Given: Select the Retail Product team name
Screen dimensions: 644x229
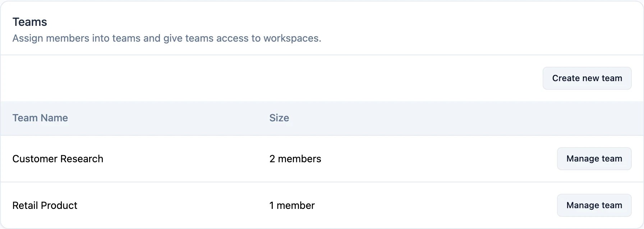Looking at the screenshot, I should click(45, 205).
